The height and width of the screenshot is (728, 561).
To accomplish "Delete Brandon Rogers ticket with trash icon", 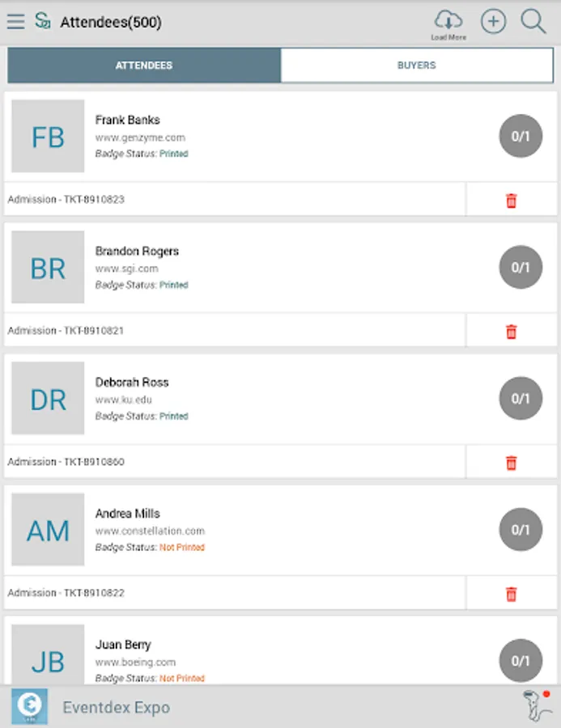I will click(511, 332).
